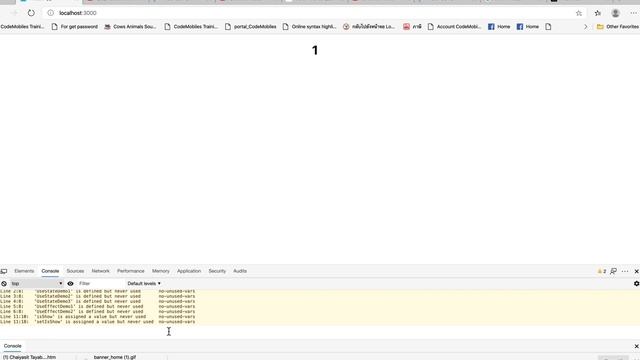Open 'portal_CodeMobiles' bookmark
The height and width of the screenshot is (360, 640).
point(251,27)
